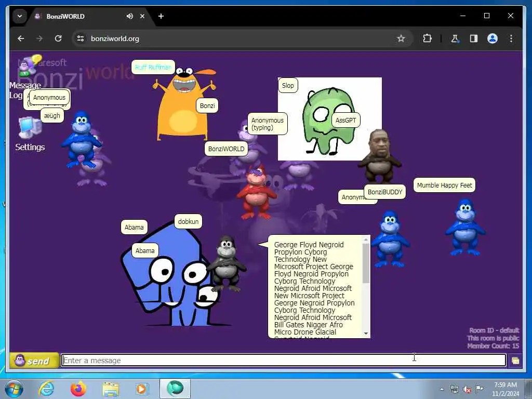Image resolution: width=532 pixels, height=399 pixels.
Task: Open the network tray icon
Action: pyautogui.click(x=454, y=389)
